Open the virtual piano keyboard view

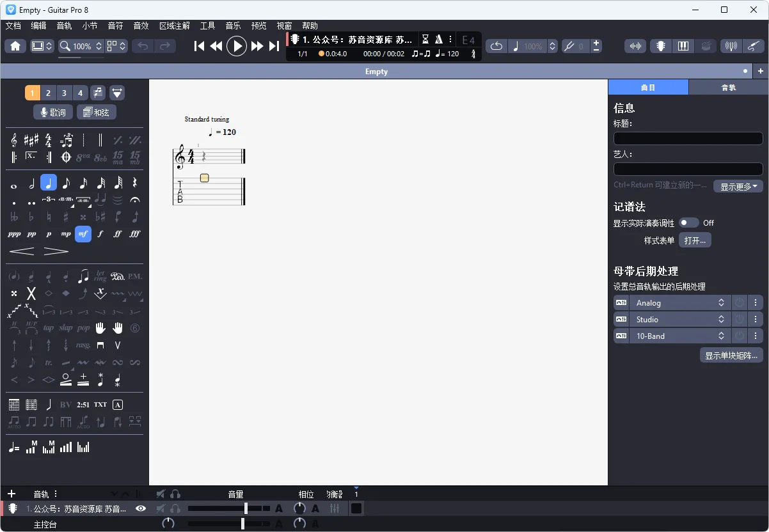click(684, 46)
